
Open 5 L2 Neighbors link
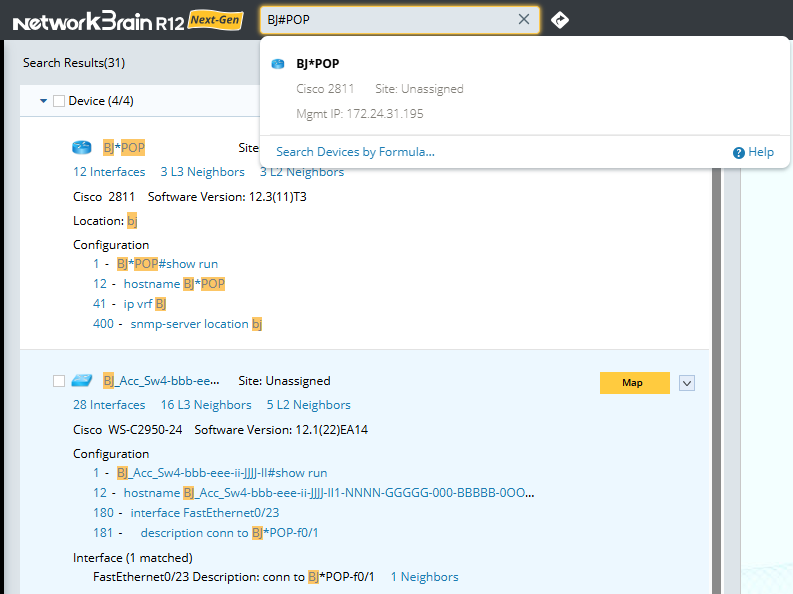(x=309, y=405)
